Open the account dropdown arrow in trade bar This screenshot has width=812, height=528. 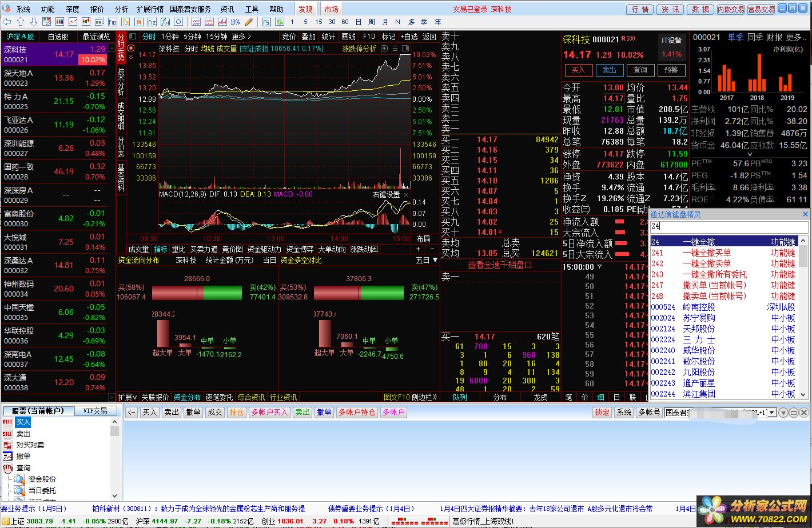pyautogui.click(x=771, y=413)
